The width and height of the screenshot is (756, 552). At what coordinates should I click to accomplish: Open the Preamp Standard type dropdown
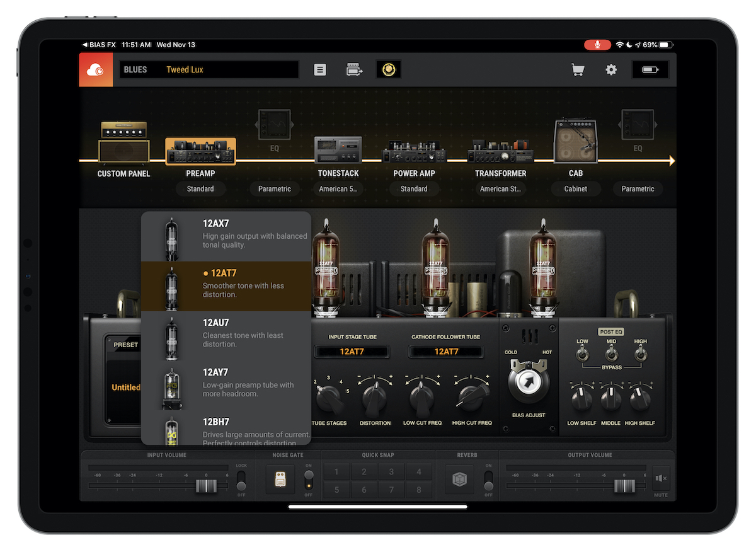tap(200, 189)
